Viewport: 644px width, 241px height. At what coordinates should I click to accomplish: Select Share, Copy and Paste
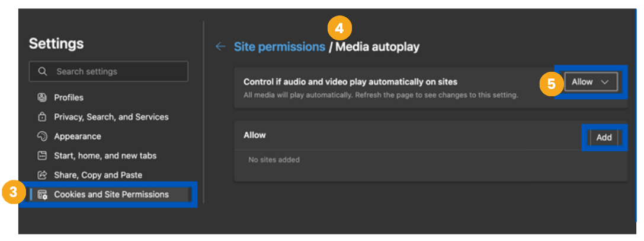pos(98,175)
